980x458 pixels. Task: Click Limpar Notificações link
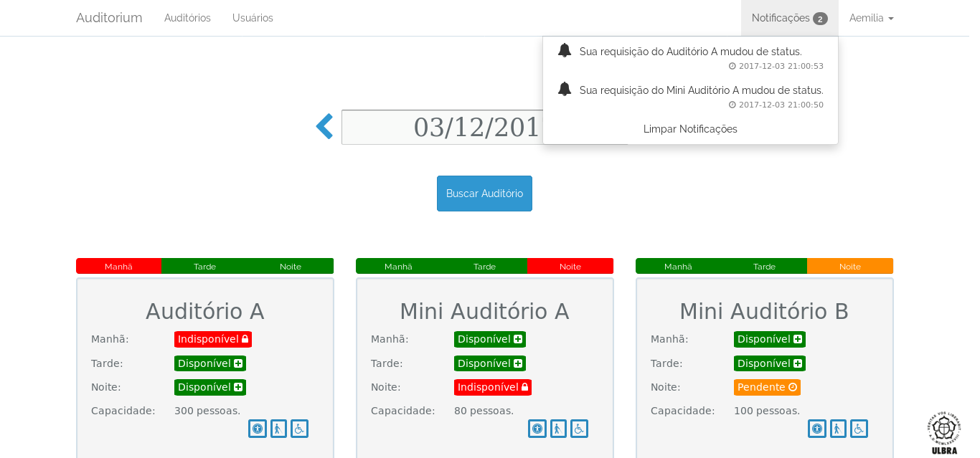click(x=690, y=129)
